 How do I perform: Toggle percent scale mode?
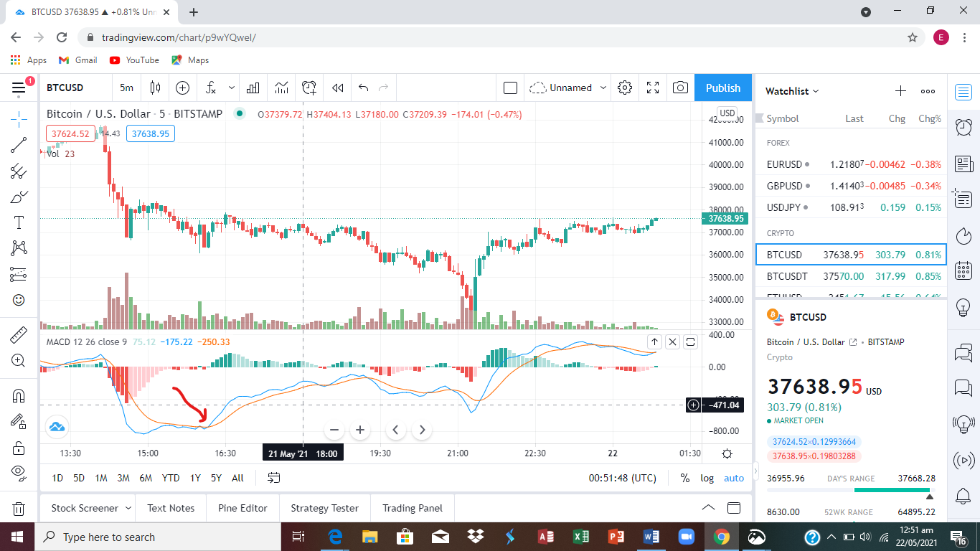685,478
